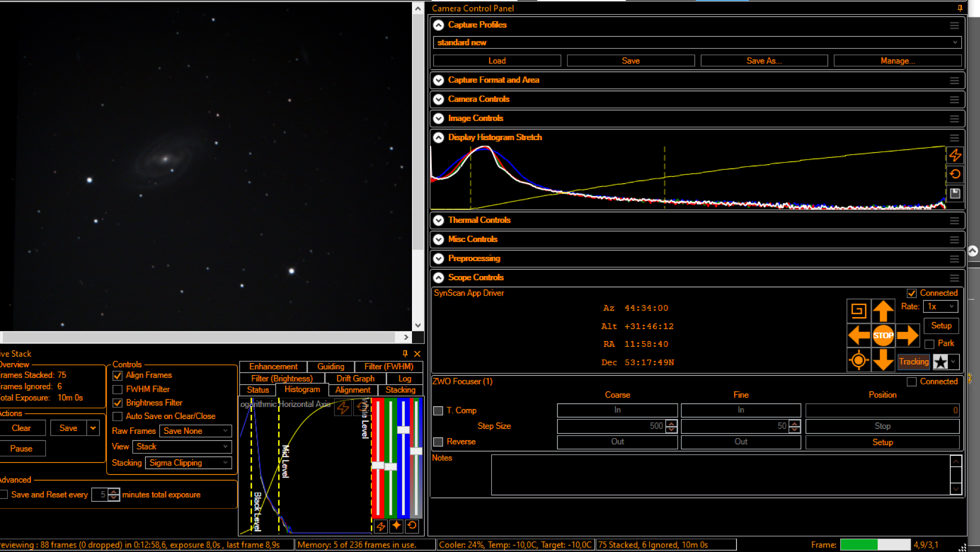Open the standard new capture profile dropdown
Screen dimensions: 980x552
[x=697, y=43]
